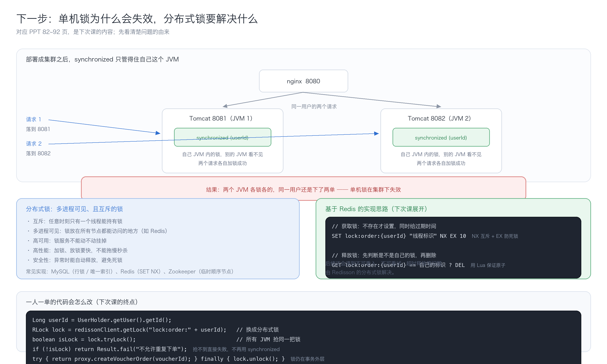The height and width of the screenshot is (364, 607).
Task: Click the try { return proxy.createVoucherOrder line
Action: [x=158, y=359]
